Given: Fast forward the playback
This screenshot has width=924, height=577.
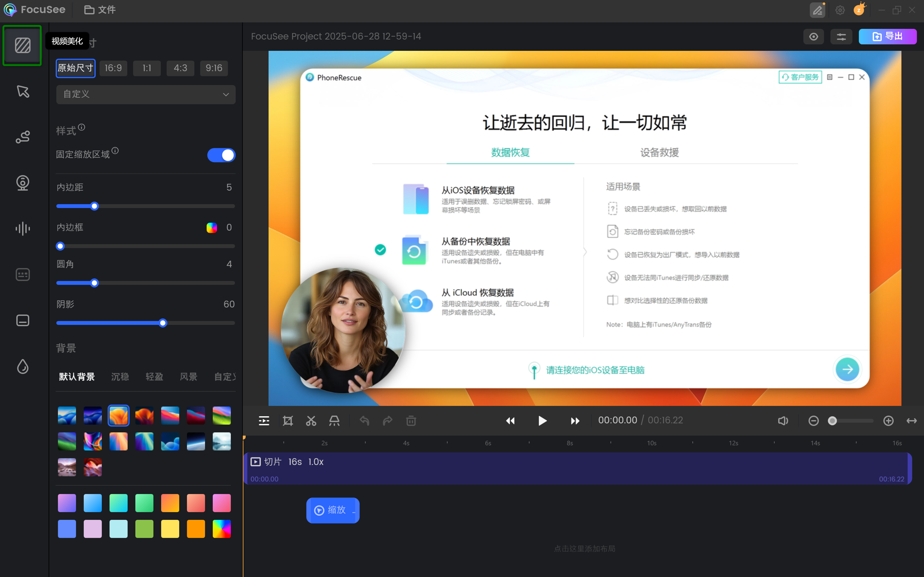Looking at the screenshot, I should tap(575, 421).
